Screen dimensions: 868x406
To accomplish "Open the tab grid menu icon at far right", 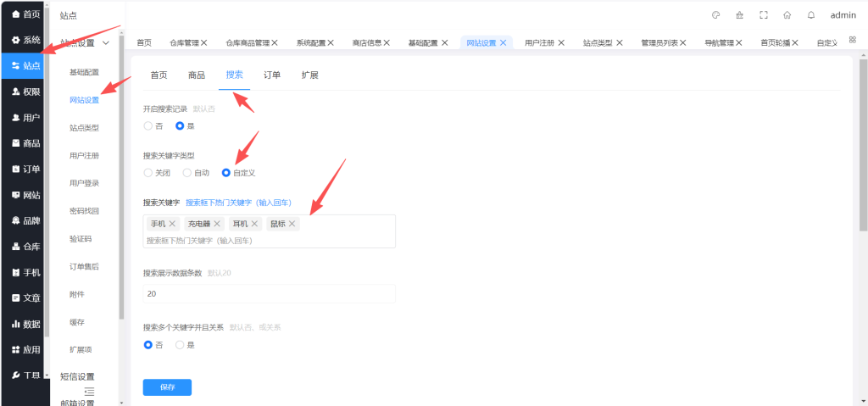I will tap(853, 40).
